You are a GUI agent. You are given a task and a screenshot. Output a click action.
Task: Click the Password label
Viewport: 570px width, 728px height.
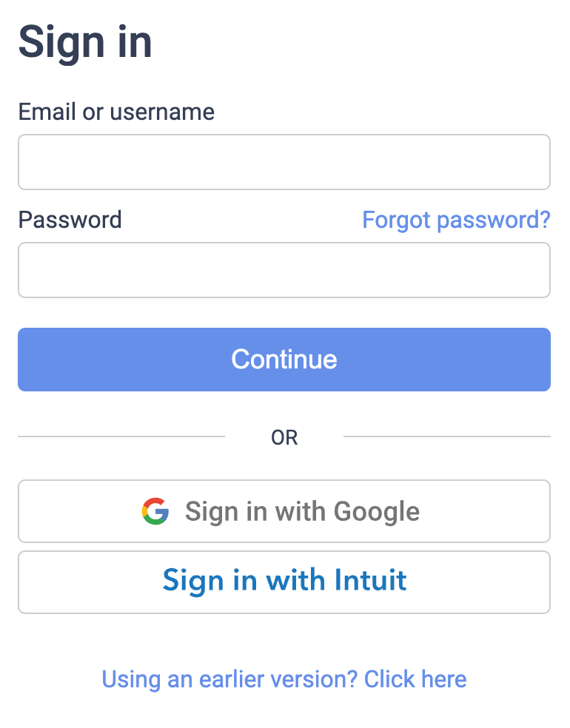(70, 220)
